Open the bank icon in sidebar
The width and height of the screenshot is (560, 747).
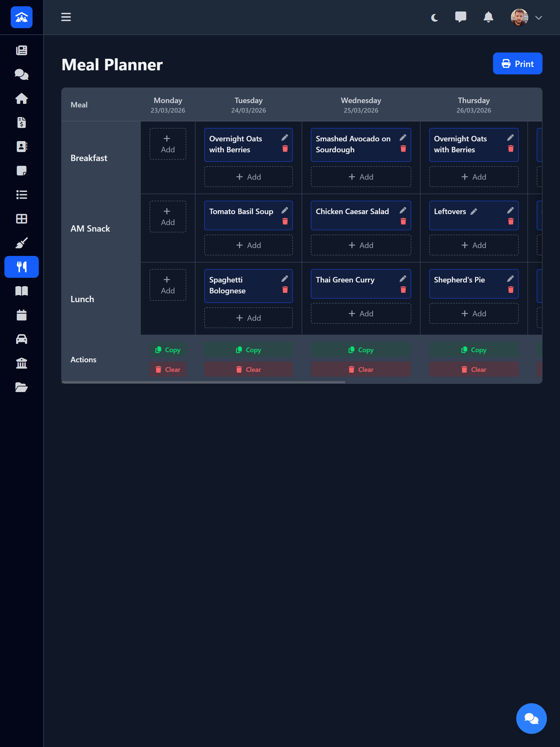[x=21, y=363]
